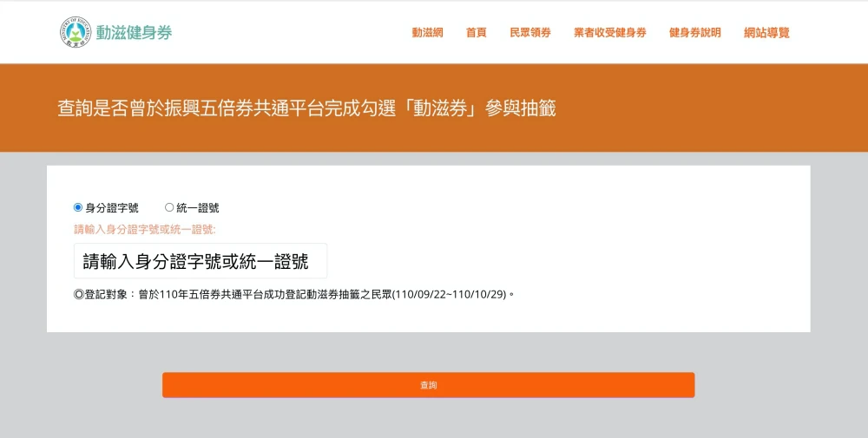Click the orange 查詢 button
868x438 pixels.
coord(429,385)
